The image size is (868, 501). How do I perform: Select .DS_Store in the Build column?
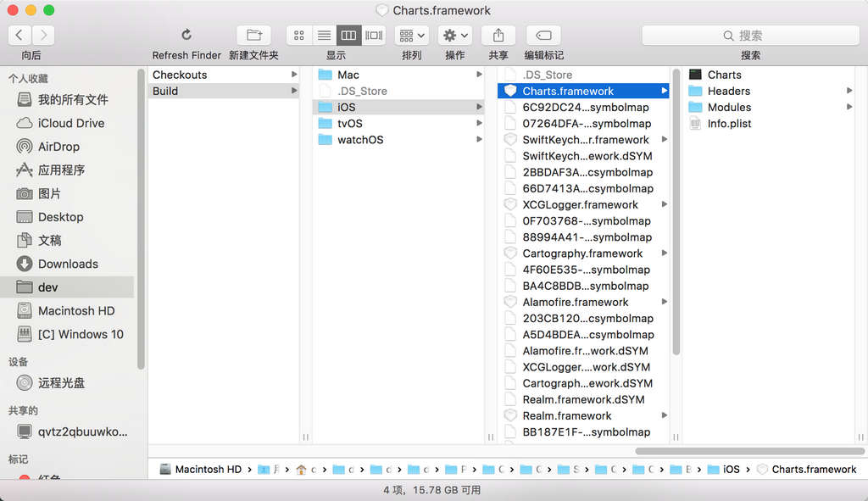click(x=398, y=91)
